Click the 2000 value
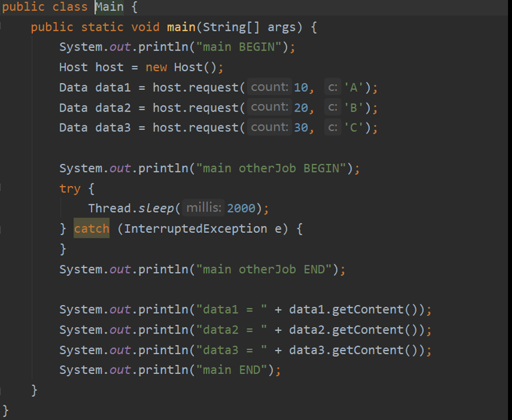 [x=241, y=208]
